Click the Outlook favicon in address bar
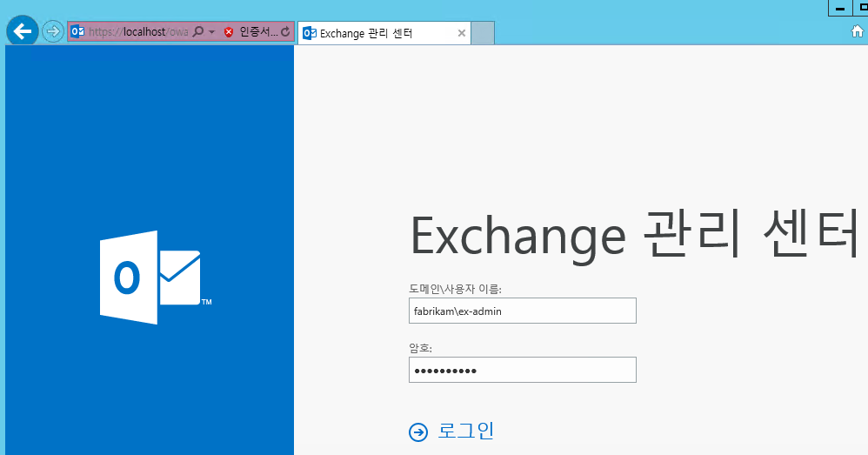 (78, 31)
